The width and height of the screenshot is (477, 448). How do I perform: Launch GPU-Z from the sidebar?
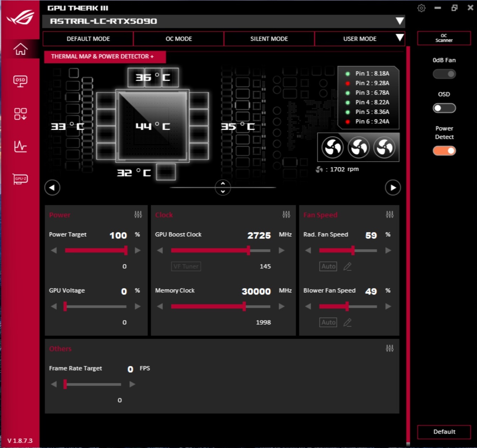pos(20,179)
